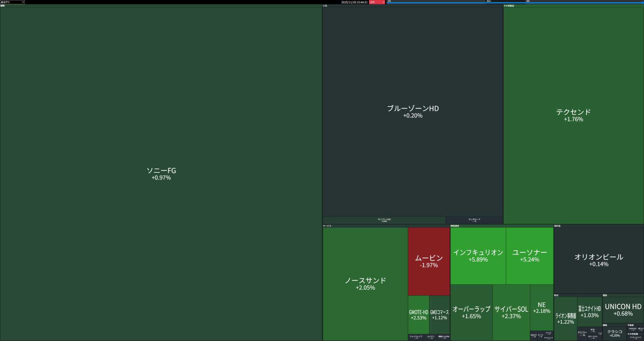Click the 情報通信 sector header
Viewport: 644px width, 341px height.
[x=454, y=226]
